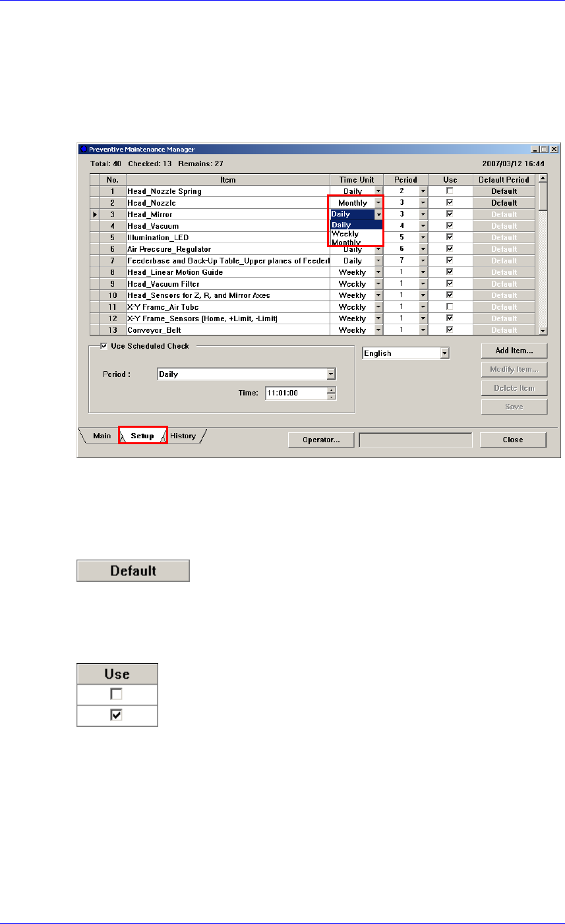Click Default button for Head_Nozzle row
This screenshot has width=565, height=924.
[x=504, y=203]
